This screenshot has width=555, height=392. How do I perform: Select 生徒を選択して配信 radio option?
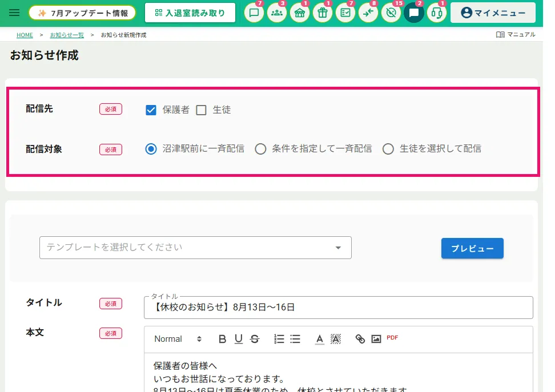coord(388,149)
